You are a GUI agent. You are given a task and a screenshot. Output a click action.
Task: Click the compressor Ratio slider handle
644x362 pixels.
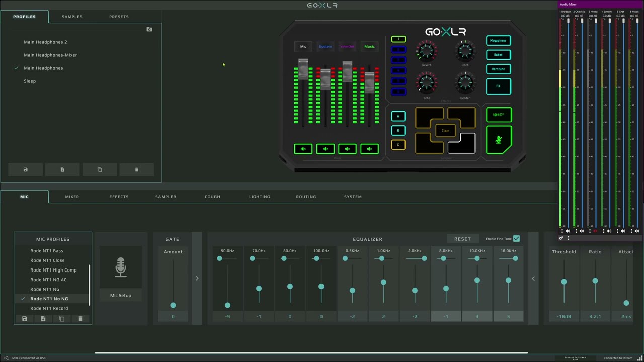[x=595, y=281]
